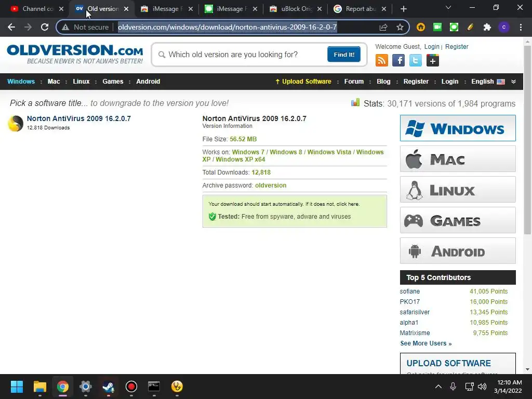Image resolution: width=532 pixels, height=399 pixels.
Task: Click the 'click here' download link
Action: pyautogui.click(x=348, y=204)
